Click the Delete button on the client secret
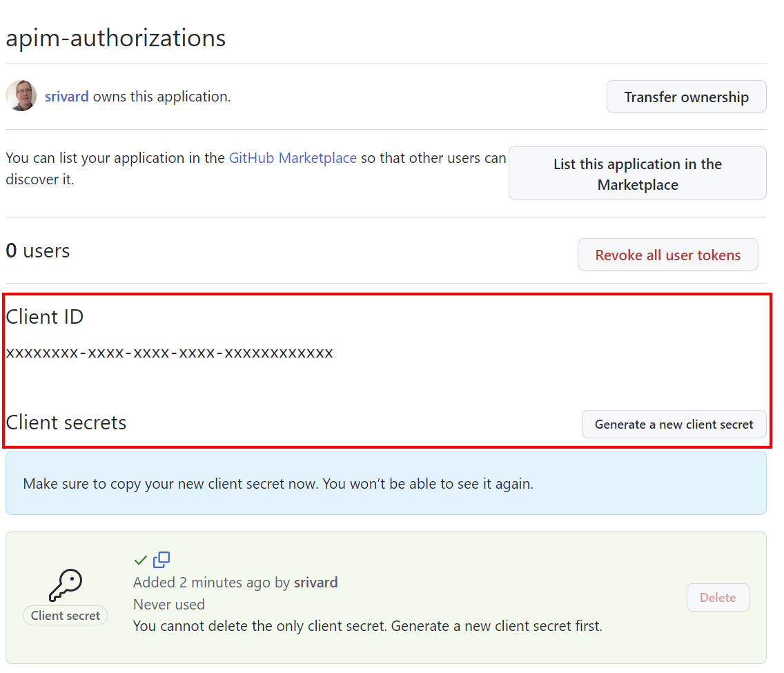This screenshot has width=784, height=673. (x=718, y=597)
